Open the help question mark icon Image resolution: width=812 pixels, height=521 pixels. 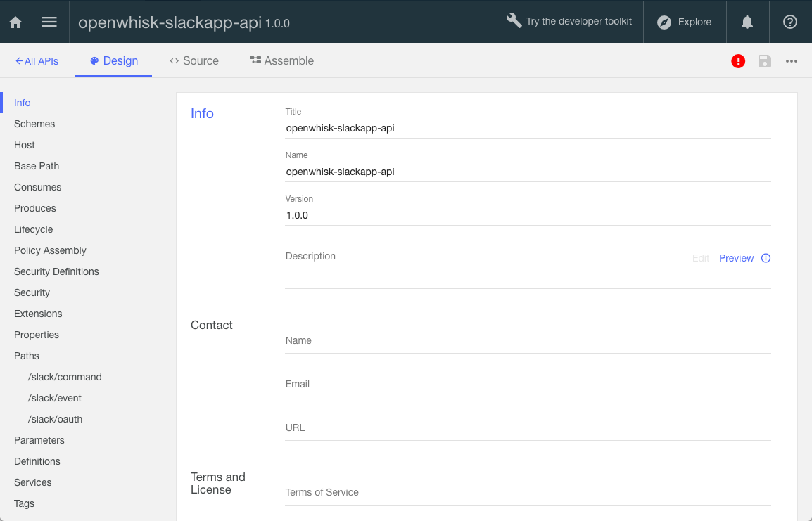click(x=789, y=22)
